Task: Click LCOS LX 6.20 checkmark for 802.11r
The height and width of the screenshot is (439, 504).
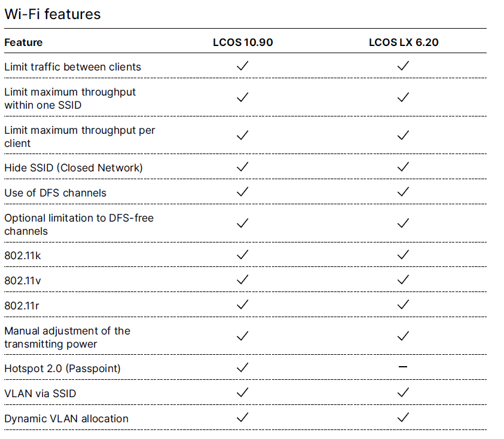Action: tap(403, 305)
